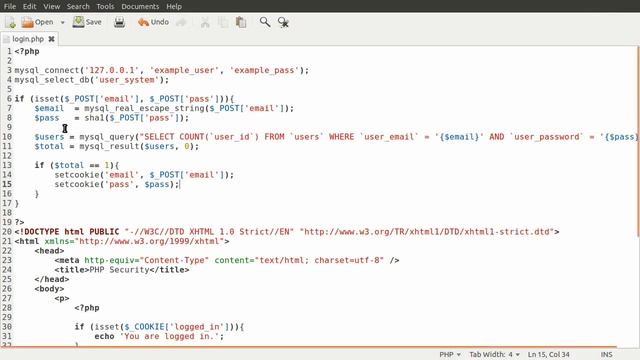Viewport: 640px width, 360px height.
Task: Paste clipboard with the paste icon
Action: pos(241,22)
